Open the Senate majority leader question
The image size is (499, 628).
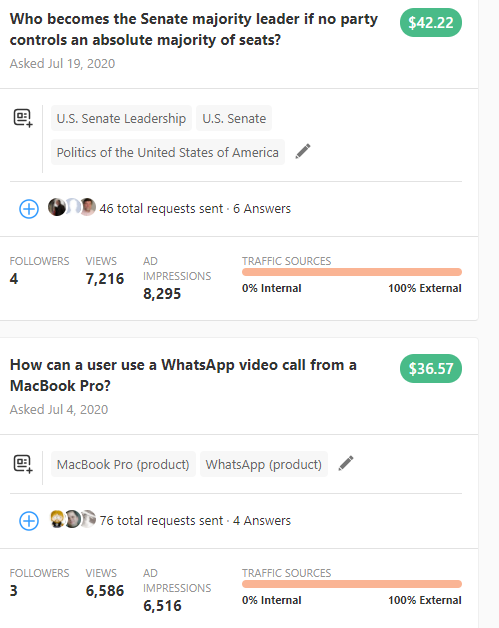pos(193,29)
